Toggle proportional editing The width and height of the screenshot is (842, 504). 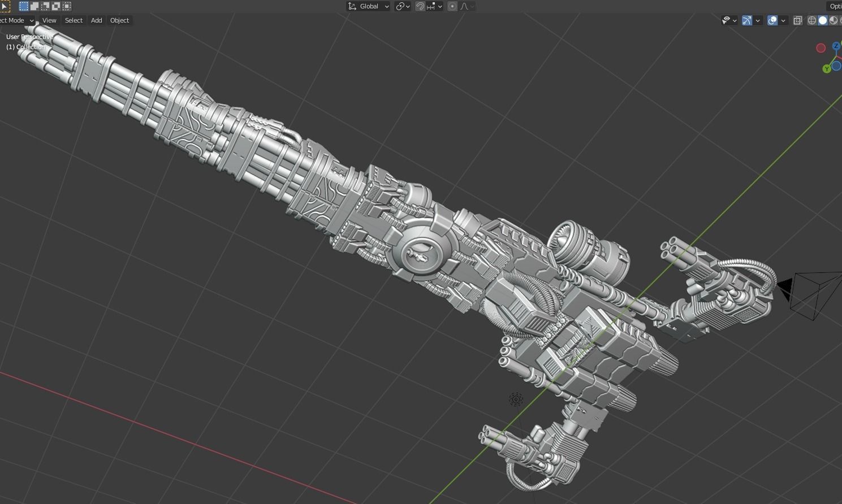point(452,6)
